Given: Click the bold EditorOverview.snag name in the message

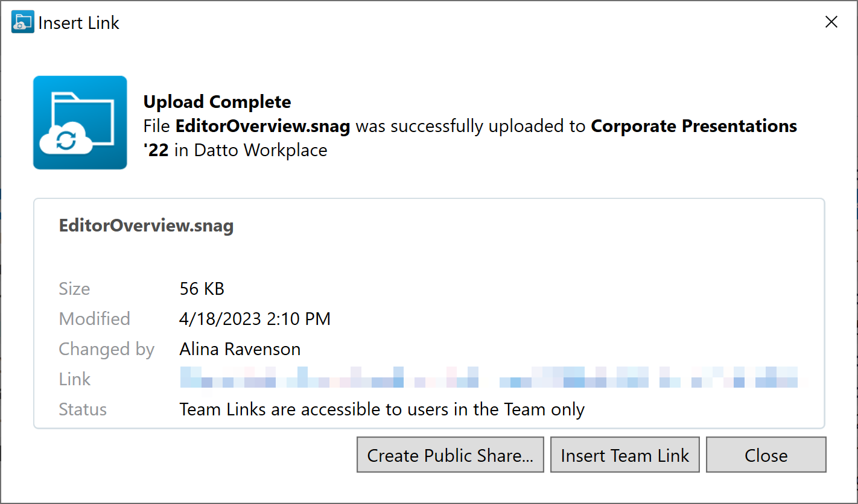Looking at the screenshot, I should 262,126.
